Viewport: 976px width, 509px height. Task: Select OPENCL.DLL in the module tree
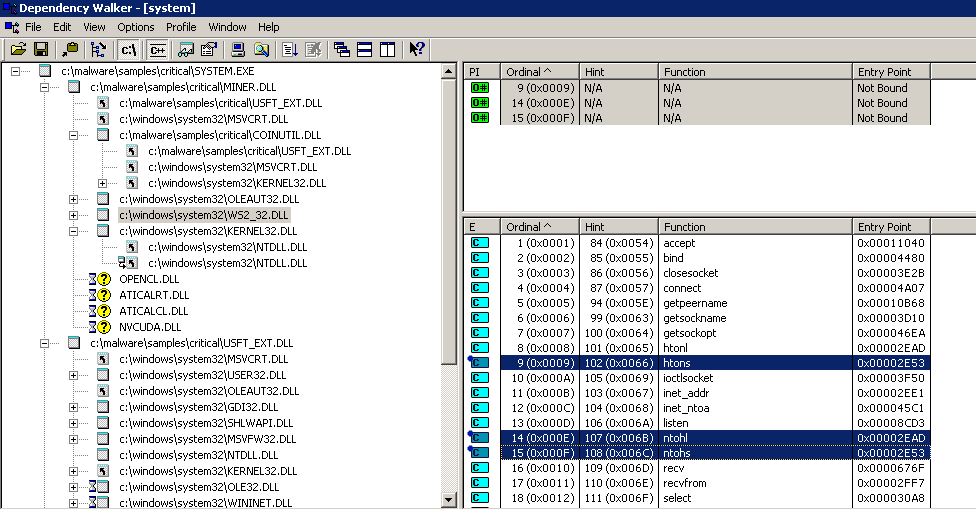click(x=149, y=279)
